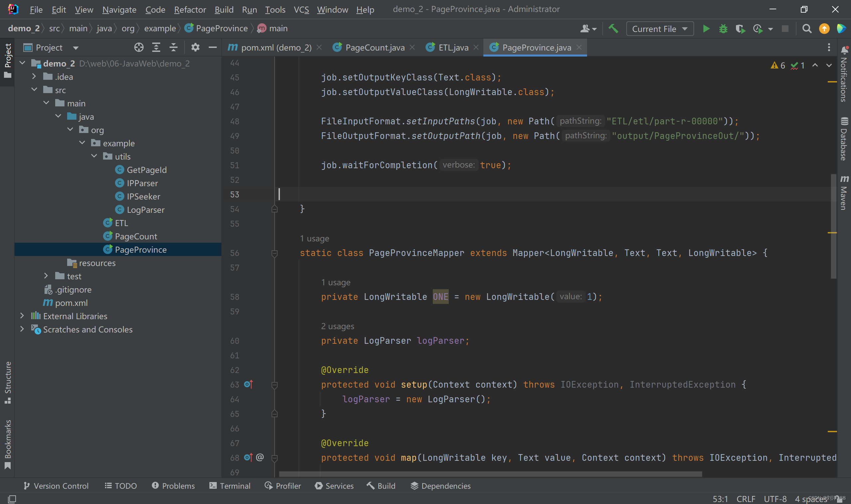Click the orange IDE update arrow icon
The image size is (851, 504).
click(824, 29)
